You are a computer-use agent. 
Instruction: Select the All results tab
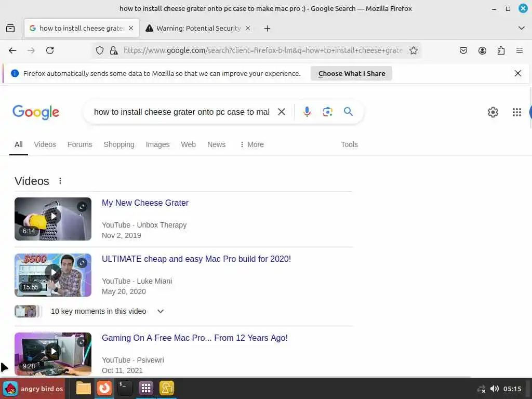[19, 144]
